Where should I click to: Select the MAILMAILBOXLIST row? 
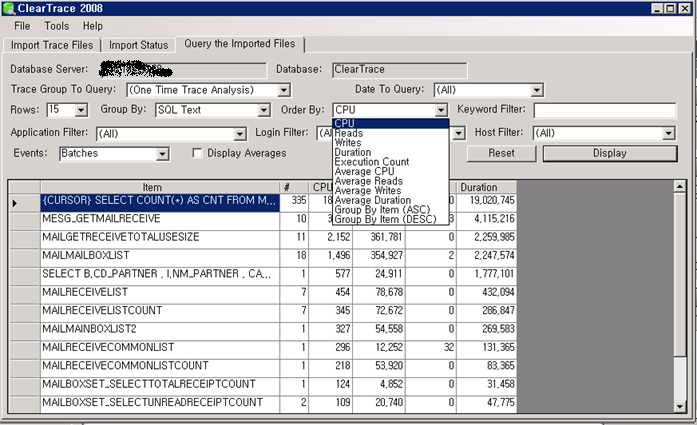pos(160,258)
